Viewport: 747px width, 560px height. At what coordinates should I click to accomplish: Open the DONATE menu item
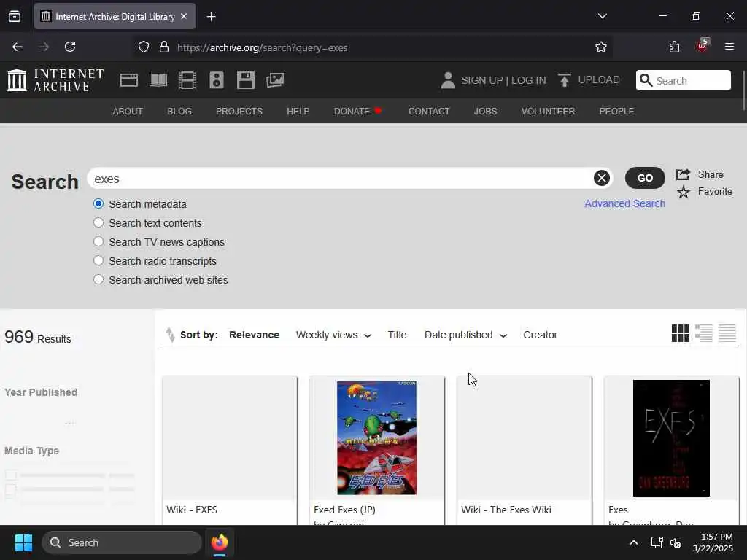tap(352, 112)
